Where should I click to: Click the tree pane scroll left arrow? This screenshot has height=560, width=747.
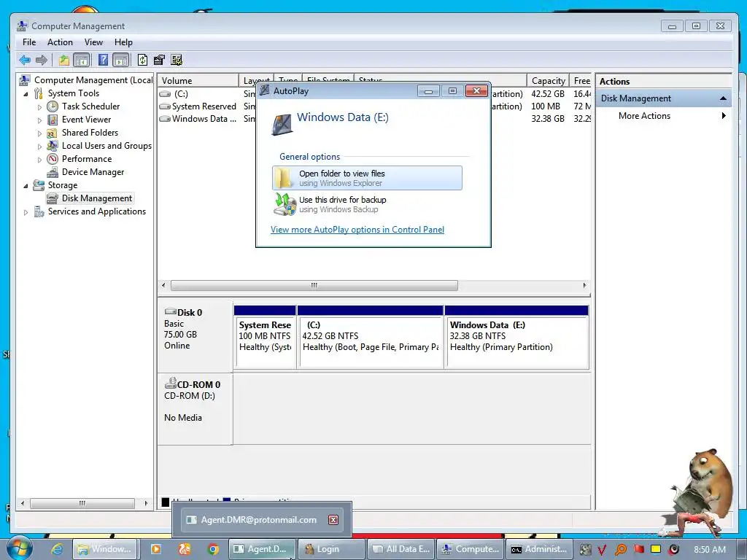(22, 503)
